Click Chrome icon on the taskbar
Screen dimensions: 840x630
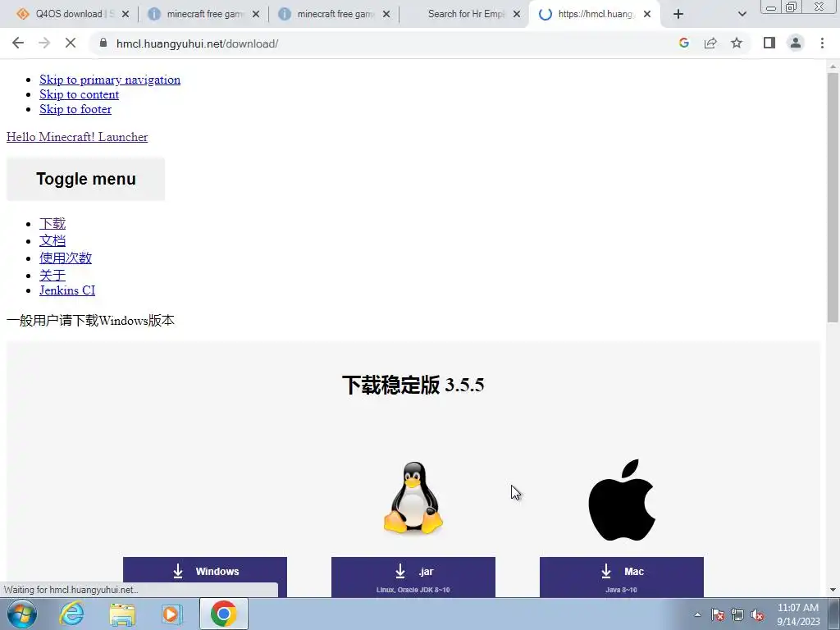click(x=223, y=614)
